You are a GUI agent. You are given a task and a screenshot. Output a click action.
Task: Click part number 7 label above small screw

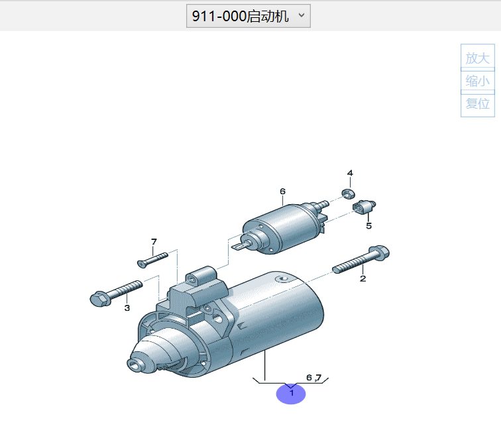pyautogui.click(x=154, y=241)
